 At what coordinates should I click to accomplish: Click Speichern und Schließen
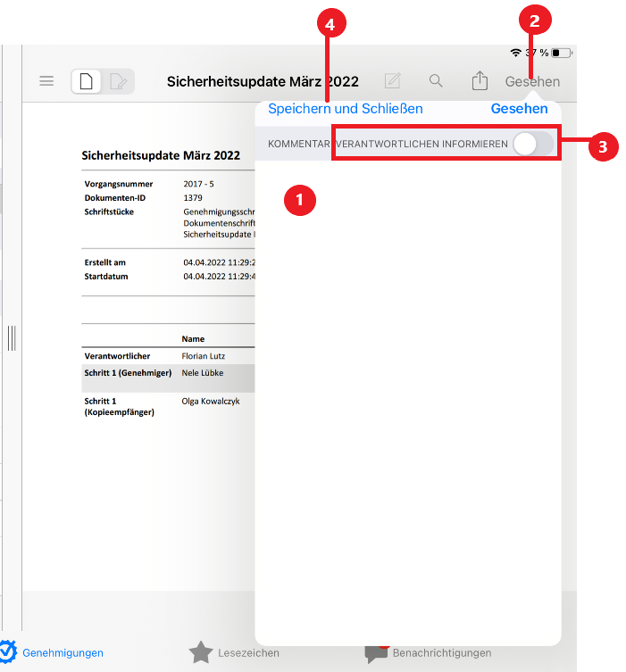346,109
